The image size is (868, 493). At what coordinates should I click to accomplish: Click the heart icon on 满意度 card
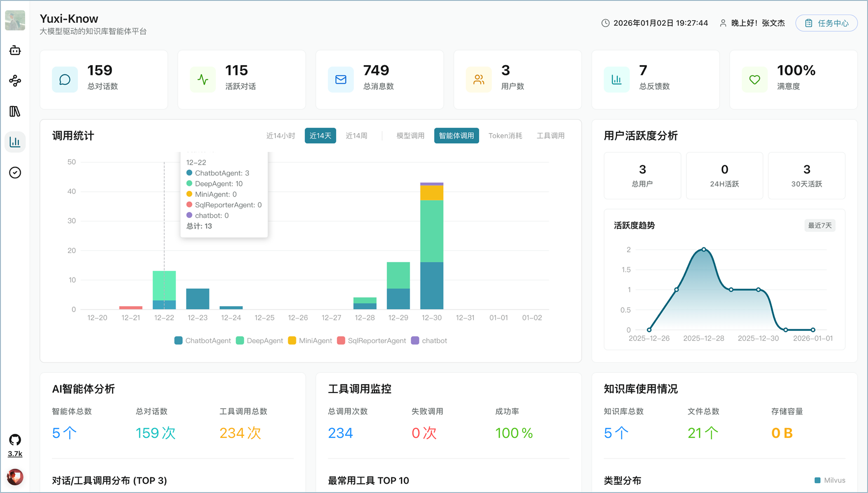(x=754, y=79)
